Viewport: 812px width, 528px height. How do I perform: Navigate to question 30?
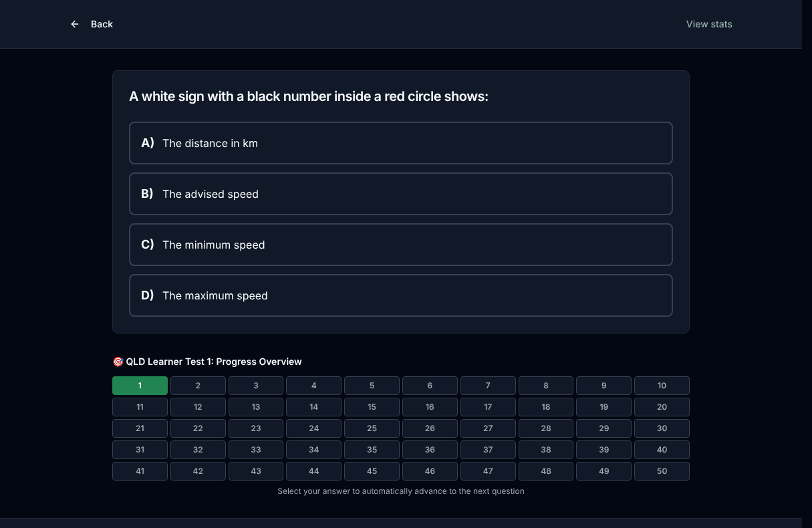click(662, 428)
